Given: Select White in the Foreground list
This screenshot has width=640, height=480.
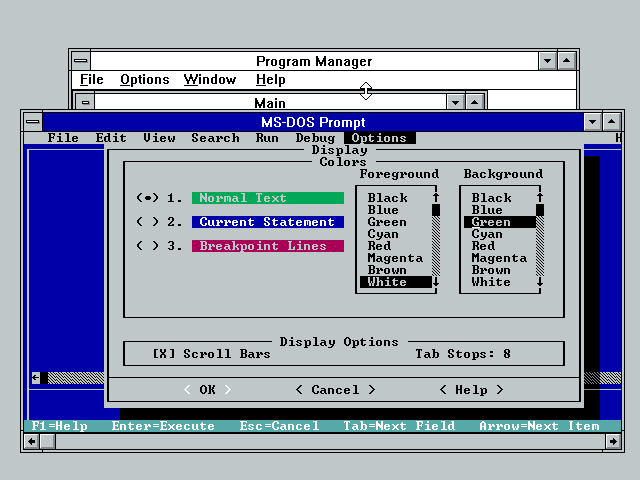Looking at the screenshot, I should tap(395, 282).
